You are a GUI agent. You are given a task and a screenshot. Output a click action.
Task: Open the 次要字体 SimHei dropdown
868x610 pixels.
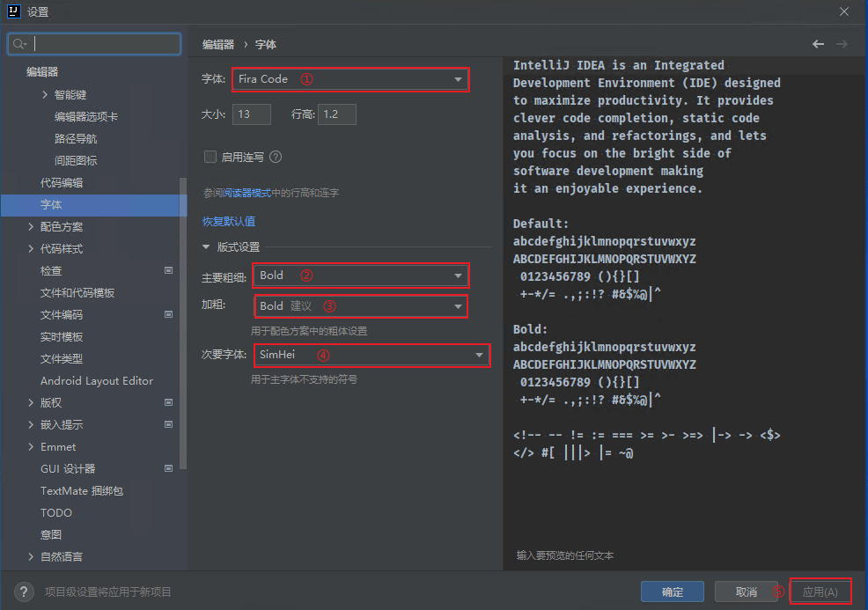click(372, 355)
